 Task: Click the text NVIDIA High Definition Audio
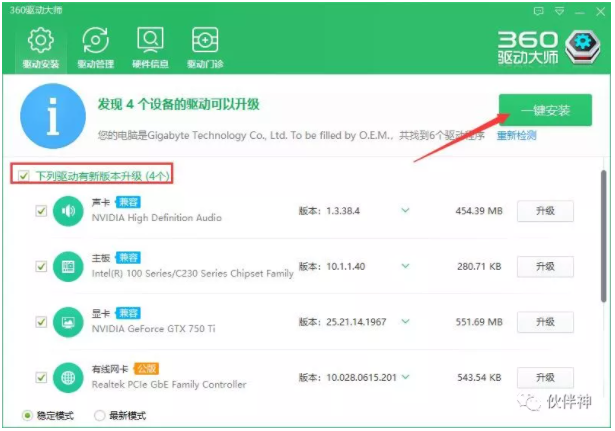pyautogui.click(x=156, y=218)
